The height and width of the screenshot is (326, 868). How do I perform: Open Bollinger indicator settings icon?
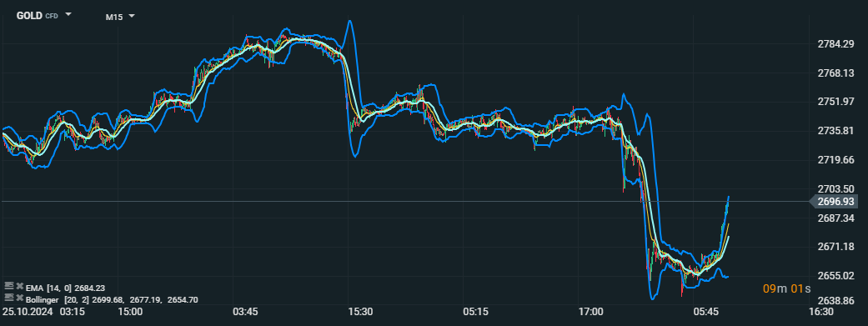click(8, 297)
